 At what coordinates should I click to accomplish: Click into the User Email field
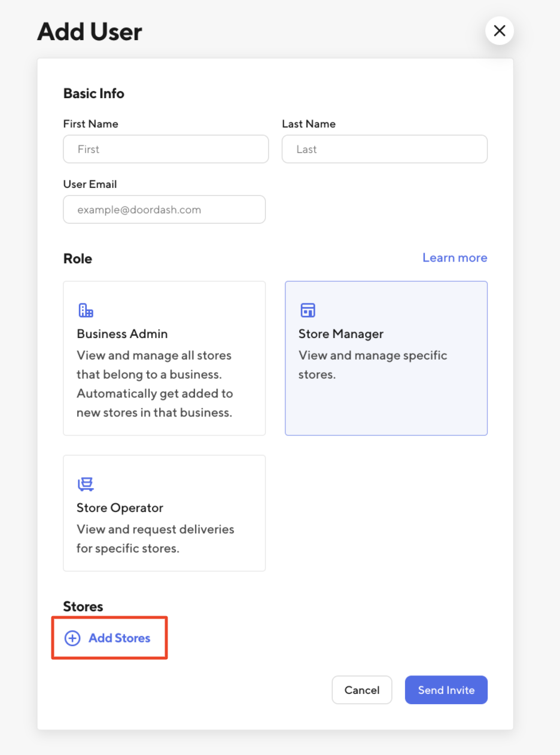click(164, 209)
